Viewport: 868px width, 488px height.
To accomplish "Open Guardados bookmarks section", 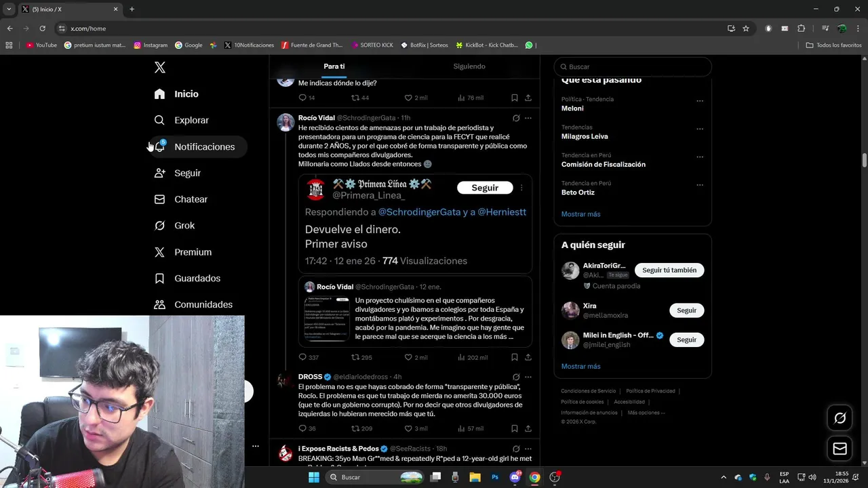I will click(x=188, y=279).
